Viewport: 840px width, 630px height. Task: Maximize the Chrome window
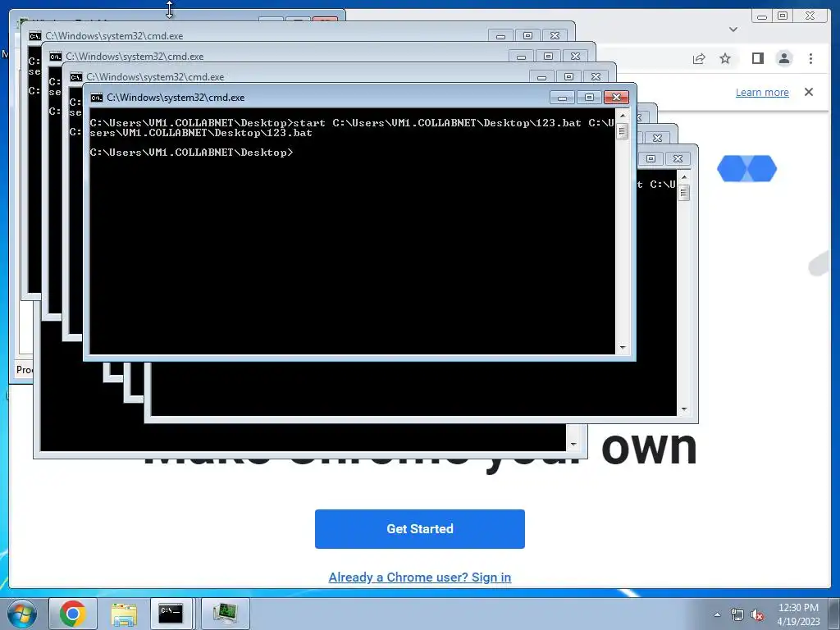(782, 16)
